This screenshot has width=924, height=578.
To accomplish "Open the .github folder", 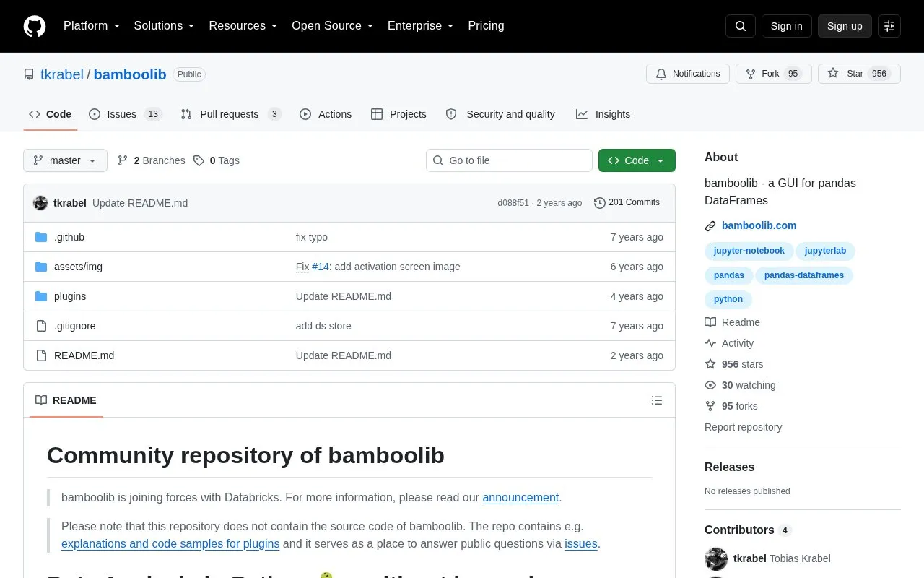I will 69,237.
